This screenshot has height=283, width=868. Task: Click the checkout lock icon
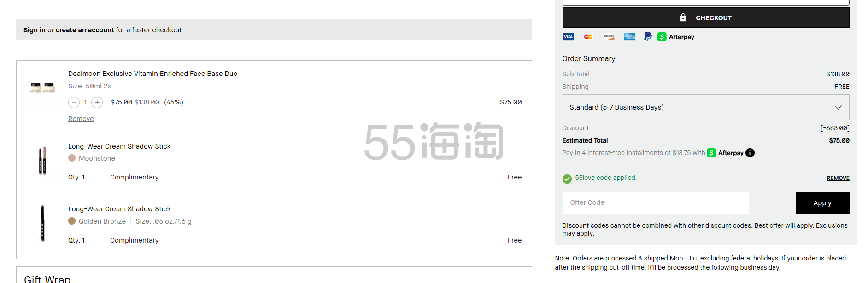click(x=683, y=17)
